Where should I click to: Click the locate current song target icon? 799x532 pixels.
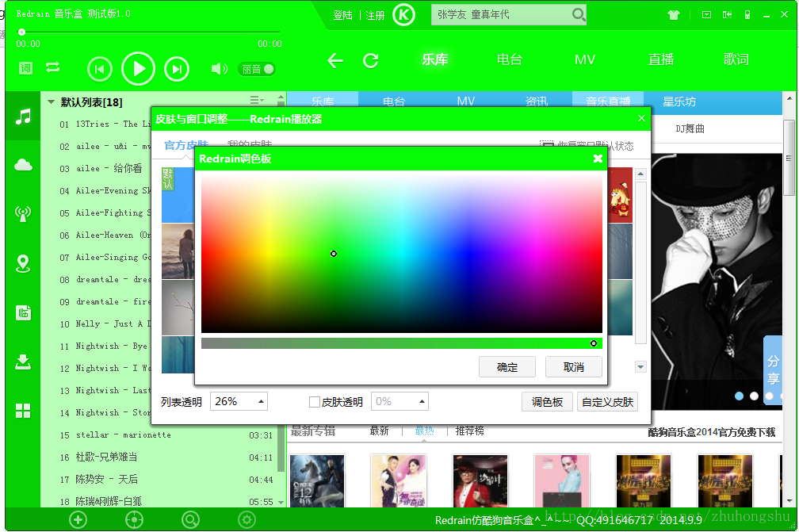(134, 520)
